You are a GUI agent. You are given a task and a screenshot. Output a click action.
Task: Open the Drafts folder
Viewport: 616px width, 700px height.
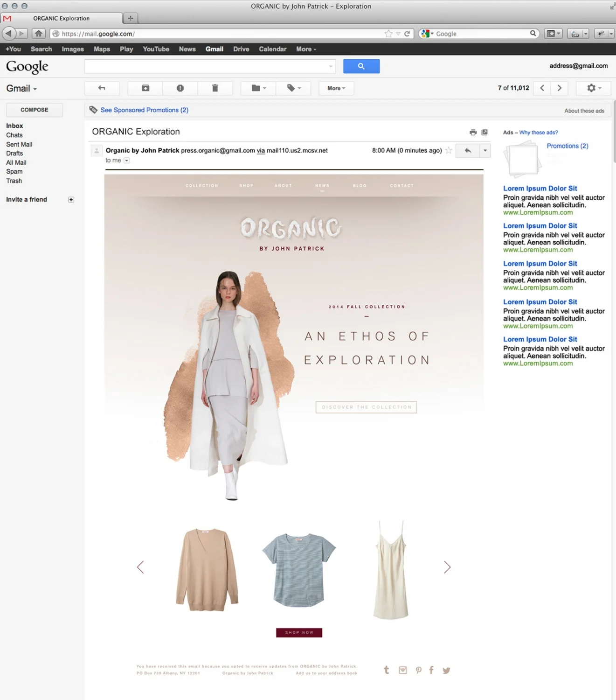14,154
